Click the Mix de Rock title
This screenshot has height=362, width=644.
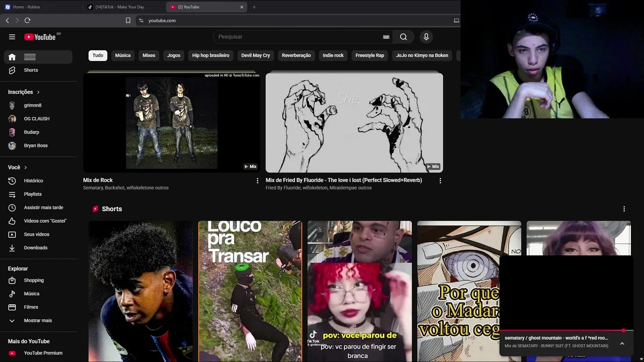click(98, 180)
